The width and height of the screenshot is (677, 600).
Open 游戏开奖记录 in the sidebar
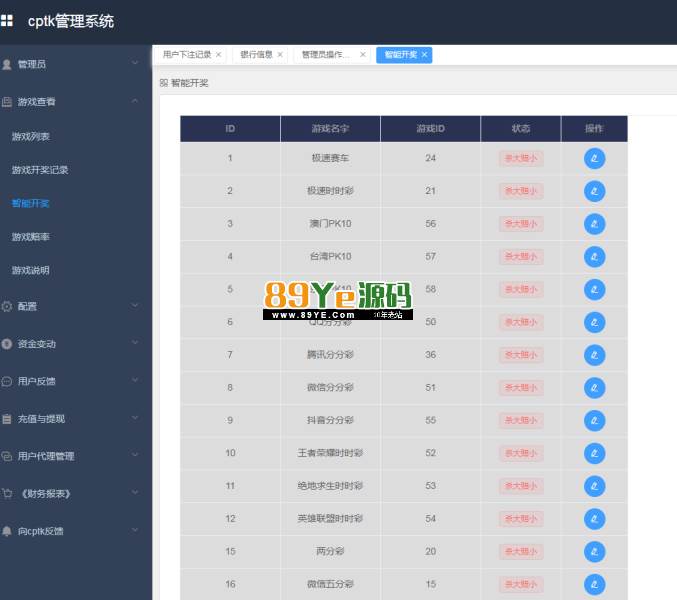pos(40,170)
